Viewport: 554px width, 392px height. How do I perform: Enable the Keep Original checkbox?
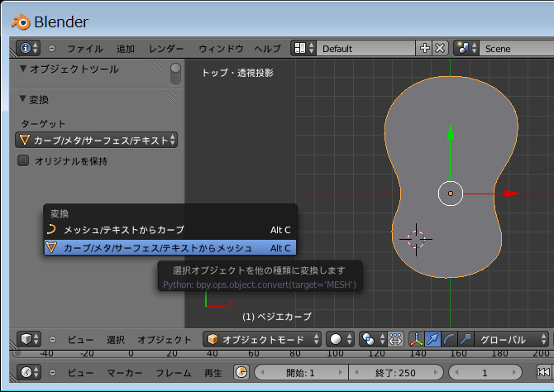23,160
